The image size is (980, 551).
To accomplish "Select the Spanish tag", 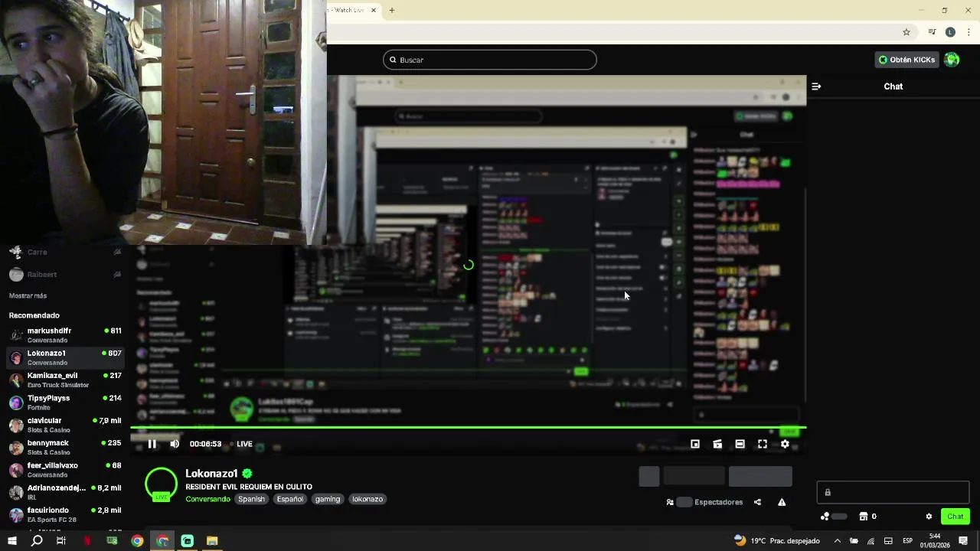I will pyautogui.click(x=251, y=499).
